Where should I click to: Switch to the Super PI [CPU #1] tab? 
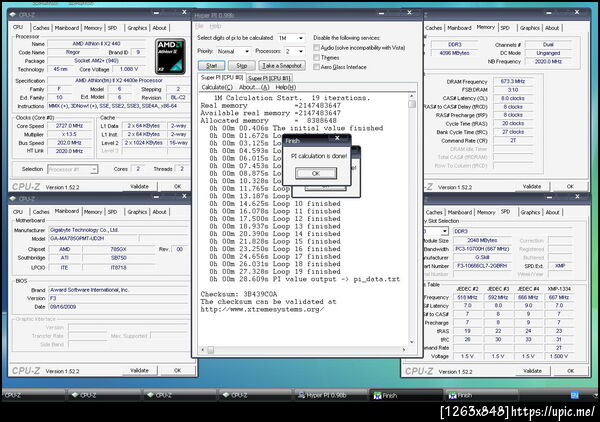269,78
